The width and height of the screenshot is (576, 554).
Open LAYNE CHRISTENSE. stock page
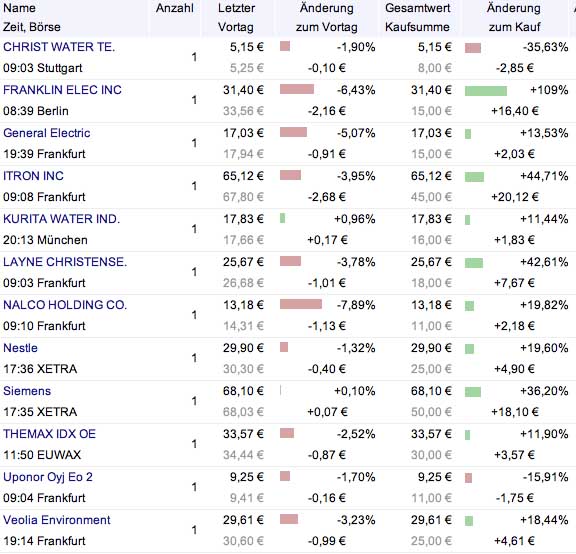[65, 262]
